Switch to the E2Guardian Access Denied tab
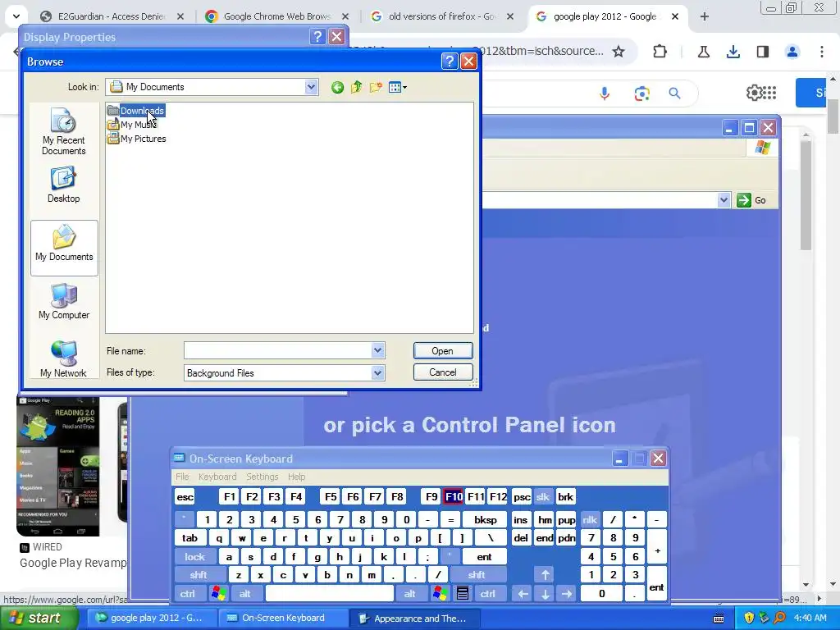The width and height of the screenshot is (840, 630). point(113,16)
